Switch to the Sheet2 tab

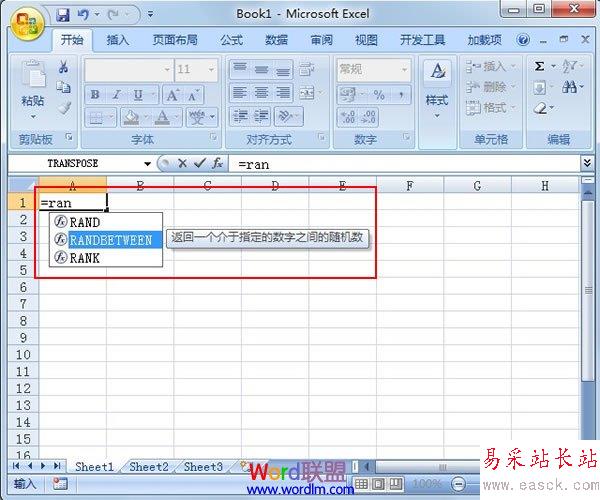(149, 467)
